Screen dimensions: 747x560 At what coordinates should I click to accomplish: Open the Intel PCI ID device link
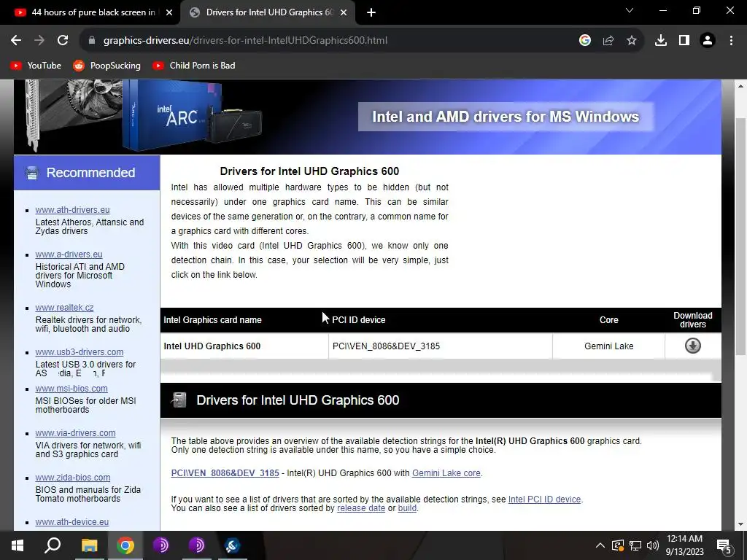tap(544, 499)
